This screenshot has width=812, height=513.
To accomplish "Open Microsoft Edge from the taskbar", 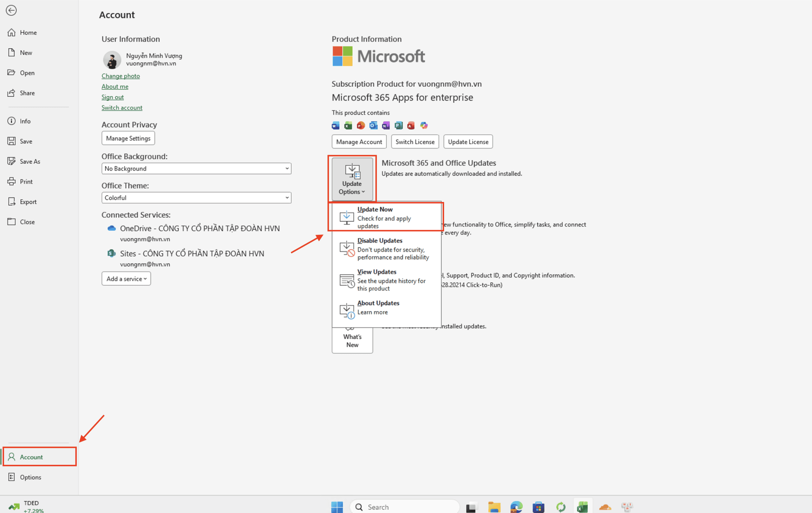I will click(516, 507).
